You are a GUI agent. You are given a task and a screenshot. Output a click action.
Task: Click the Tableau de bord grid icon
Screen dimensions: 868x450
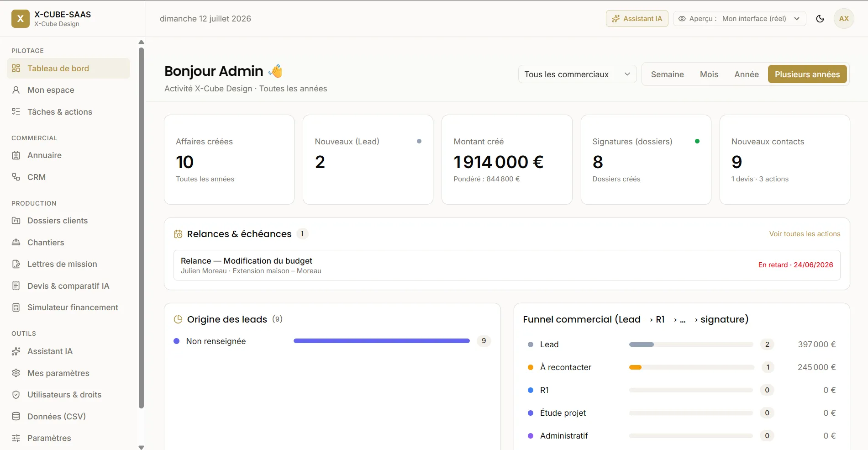16,68
